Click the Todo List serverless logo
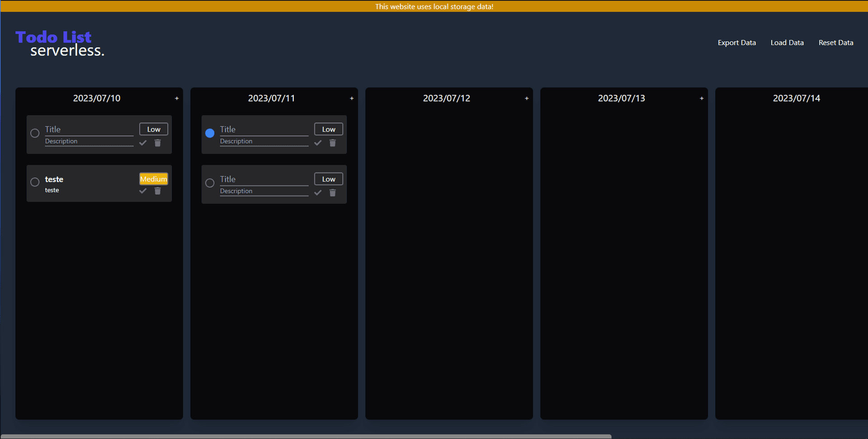 [60, 43]
